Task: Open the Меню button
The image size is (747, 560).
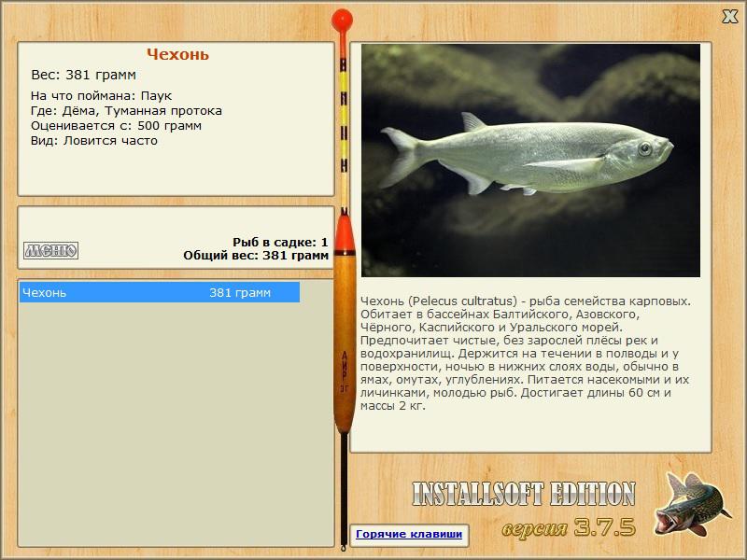Action: click(x=50, y=250)
